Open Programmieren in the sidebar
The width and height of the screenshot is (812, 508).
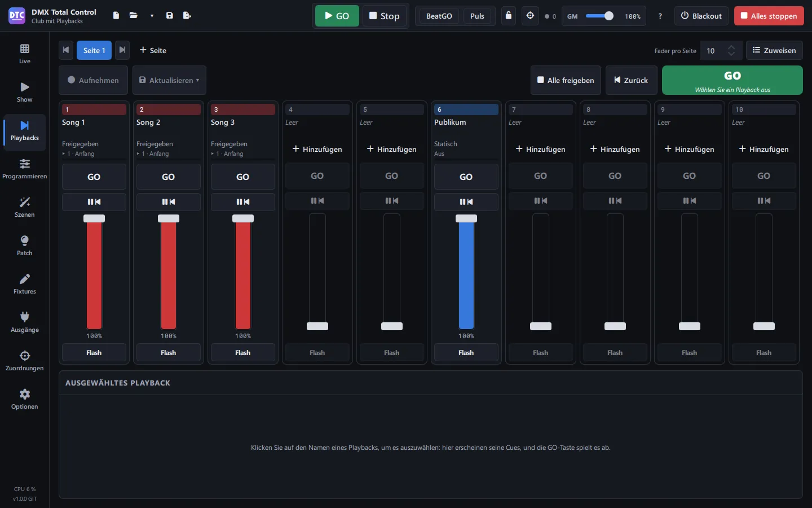point(25,169)
